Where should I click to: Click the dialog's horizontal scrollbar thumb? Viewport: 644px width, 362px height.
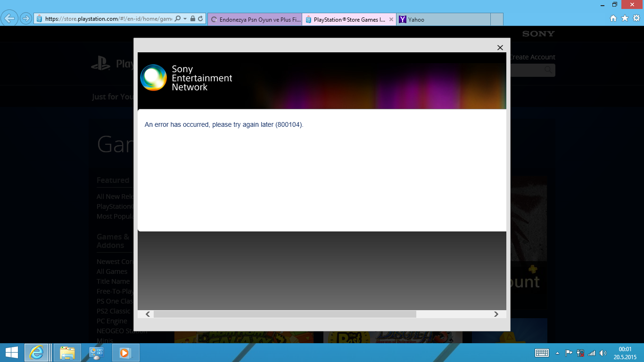tap(285, 314)
